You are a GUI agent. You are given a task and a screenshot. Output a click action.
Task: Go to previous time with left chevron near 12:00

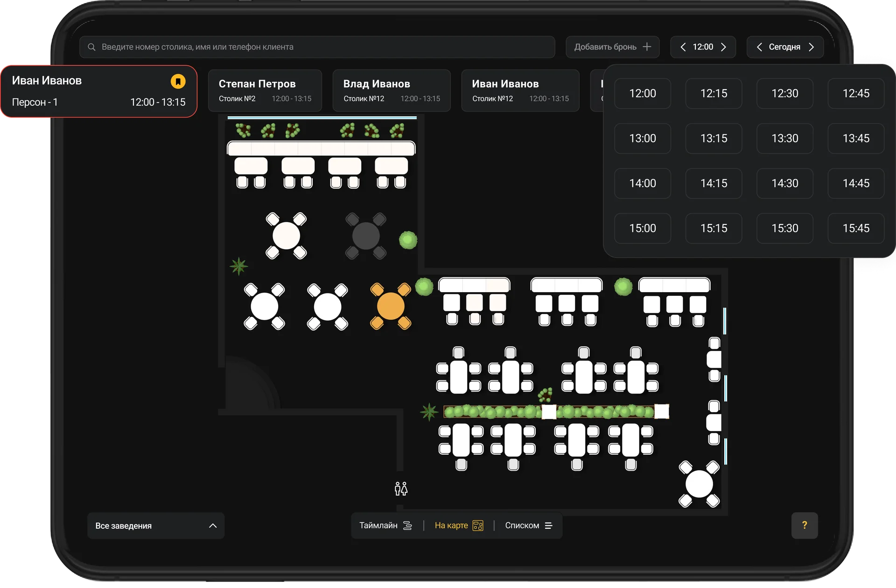coord(683,47)
